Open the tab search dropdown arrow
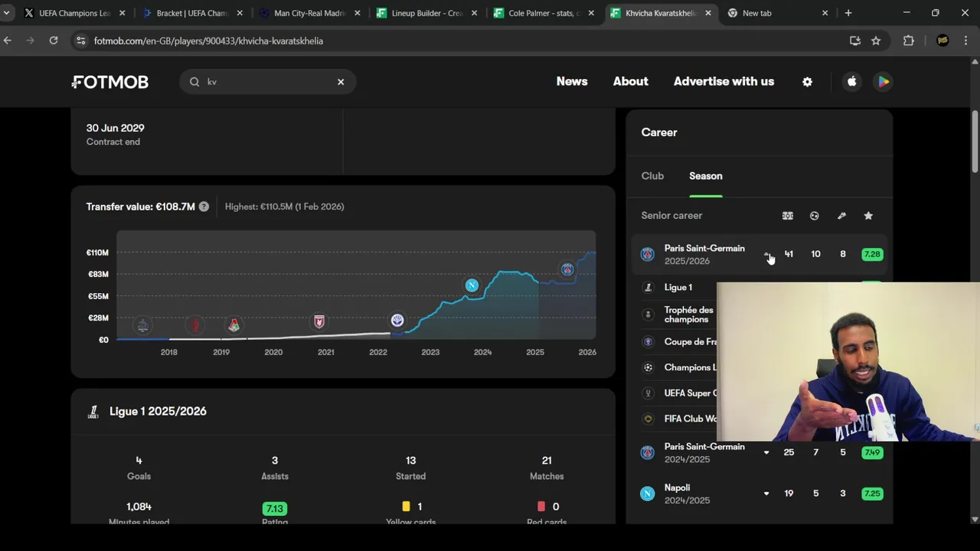This screenshot has height=551, width=980. 6,13
